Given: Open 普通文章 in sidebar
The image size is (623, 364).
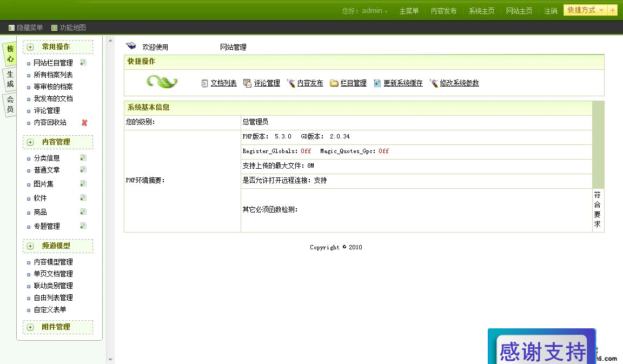Looking at the screenshot, I should (47, 170).
